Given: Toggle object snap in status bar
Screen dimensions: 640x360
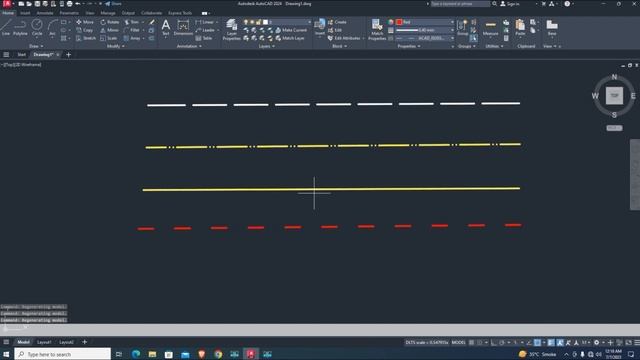Looking at the screenshot, I should [538, 342].
